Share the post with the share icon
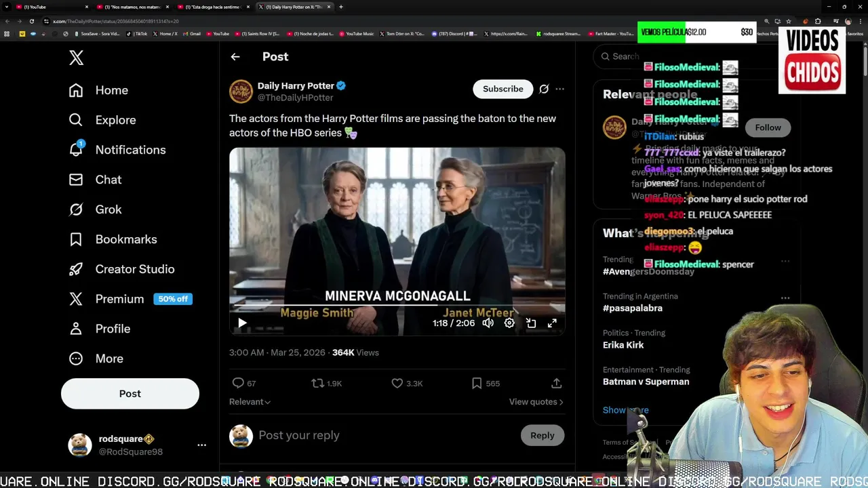Viewport: 868px width, 488px height. (556, 384)
